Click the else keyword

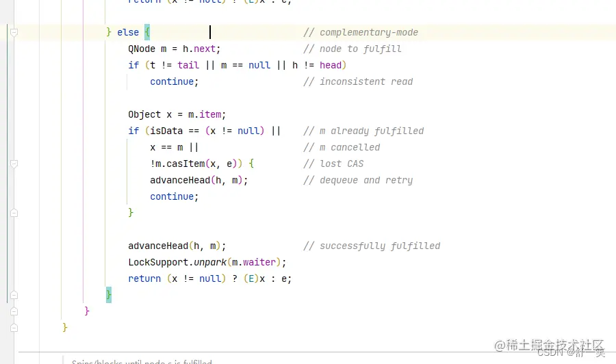(x=128, y=32)
